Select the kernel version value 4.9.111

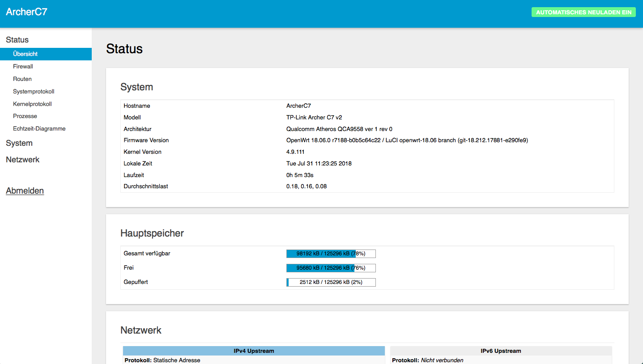(295, 152)
